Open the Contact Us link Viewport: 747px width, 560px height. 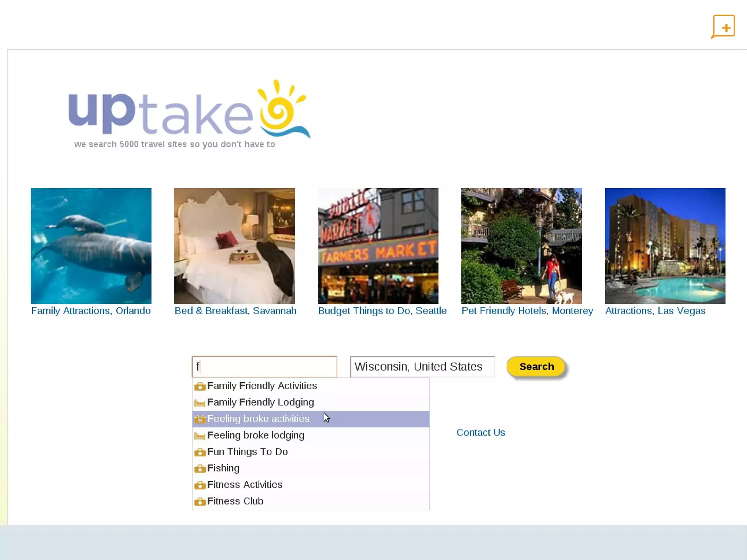[x=481, y=433]
